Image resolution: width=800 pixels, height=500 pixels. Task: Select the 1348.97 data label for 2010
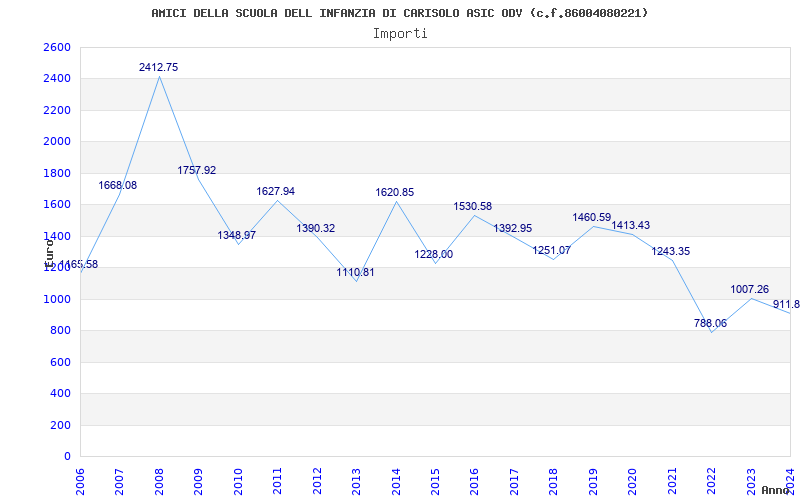(237, 235)
